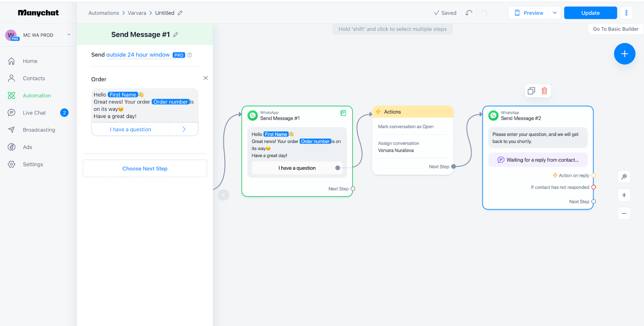Click the 'outside 24 hour window' link
The image size is (644, 326).
[138, 55]
